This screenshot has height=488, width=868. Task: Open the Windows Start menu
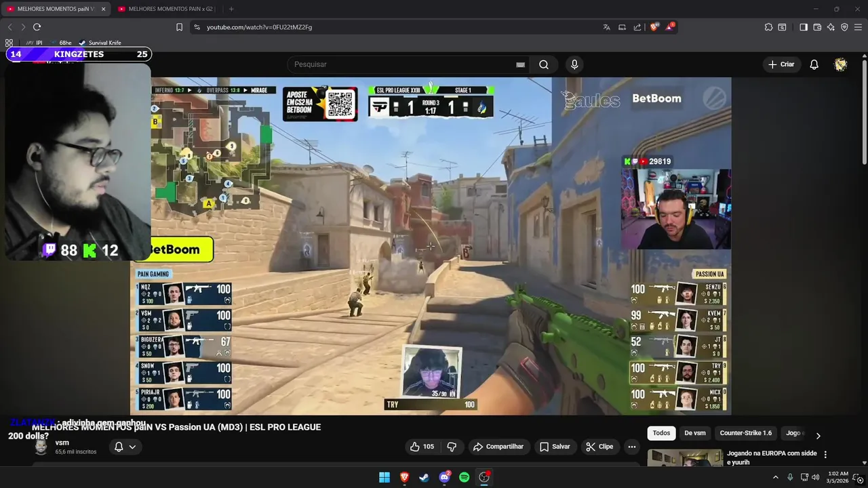384,477
